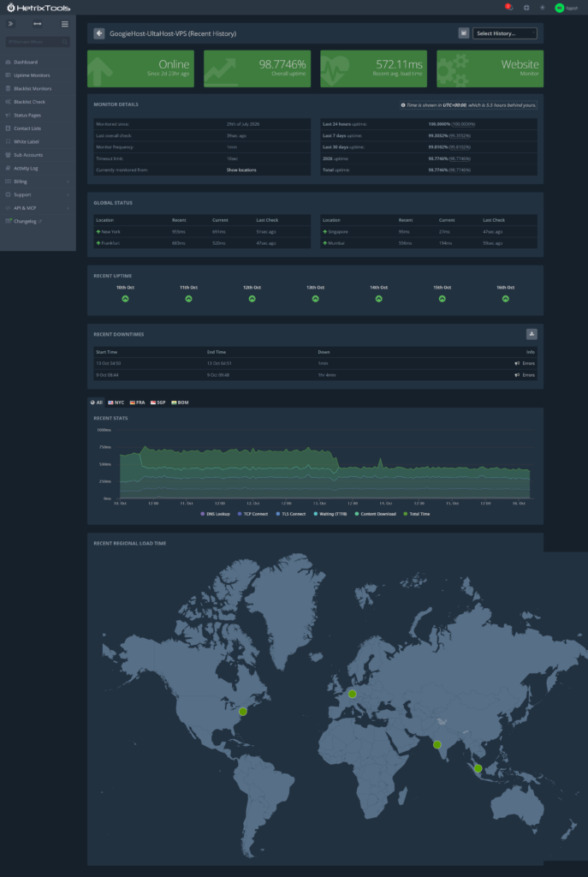Open White Label in the sidebar
This screenshot has width=588, height=877.
click(x=38, y=141)
